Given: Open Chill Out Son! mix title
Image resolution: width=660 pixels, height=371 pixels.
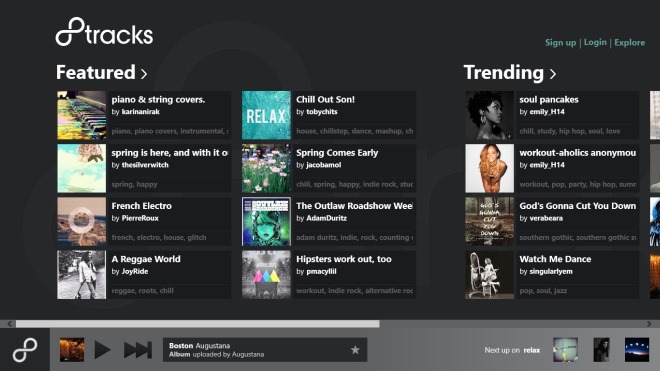Looking at the screenshot, I should [325, 99].
